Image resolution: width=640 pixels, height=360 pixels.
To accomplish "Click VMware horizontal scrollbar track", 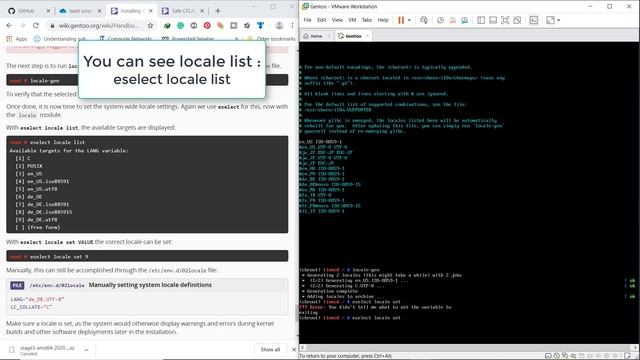I will tap(469, 348).
